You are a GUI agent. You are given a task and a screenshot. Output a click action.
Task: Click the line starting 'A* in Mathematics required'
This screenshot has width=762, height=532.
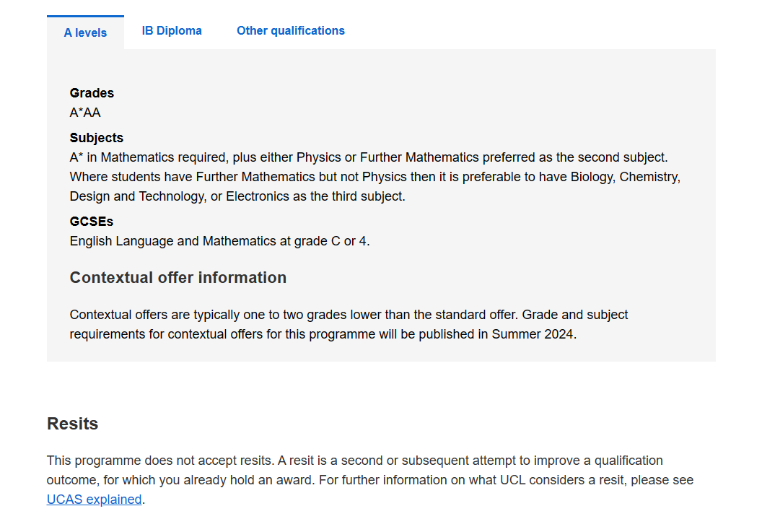pos(369,157)
